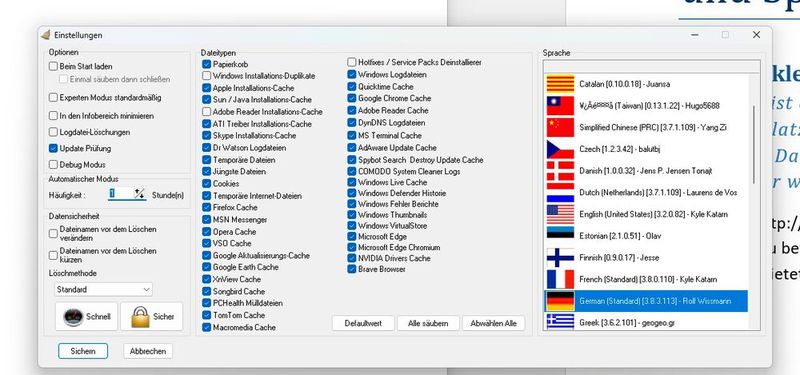The height and width of the screenshot is (375, 800).
Task: Uncheck Windows Defender Historie
Action: pos(352,193)
